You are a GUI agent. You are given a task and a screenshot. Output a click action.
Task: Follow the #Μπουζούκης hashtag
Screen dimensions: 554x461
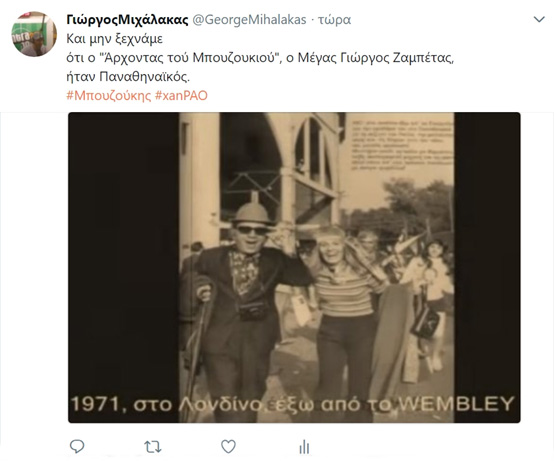108,96
